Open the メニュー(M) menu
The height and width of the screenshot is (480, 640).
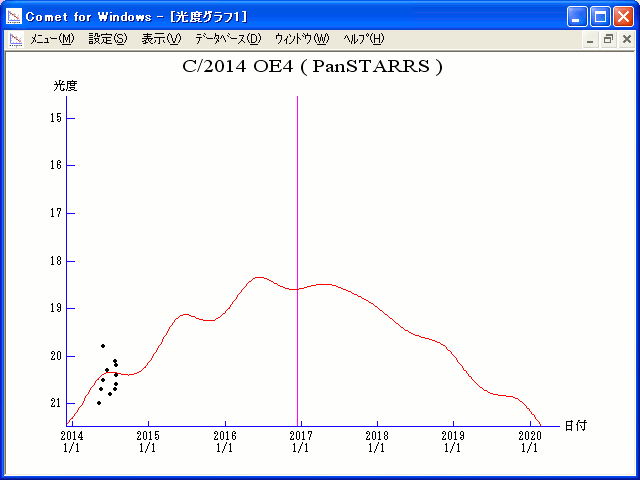click(52, 39)
